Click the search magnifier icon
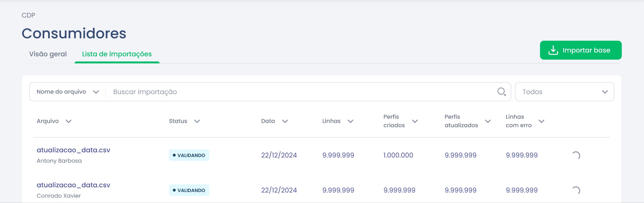The image size is (644, 203). (502, 92)
